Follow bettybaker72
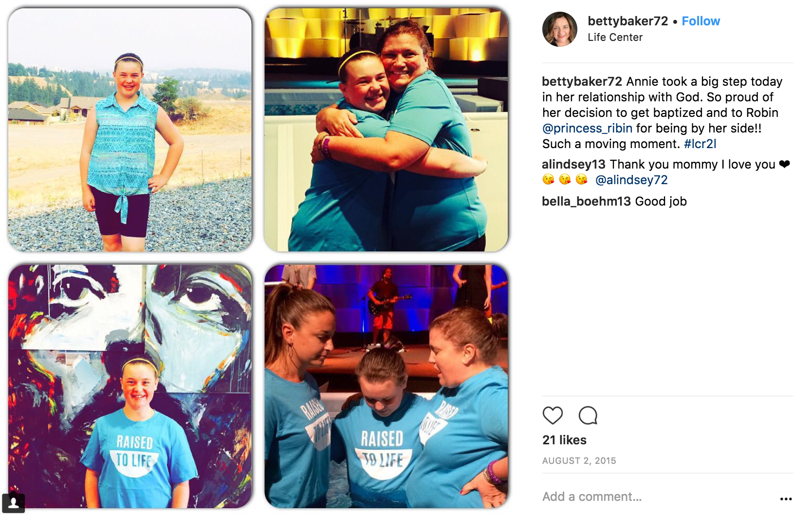 (701, 21)
